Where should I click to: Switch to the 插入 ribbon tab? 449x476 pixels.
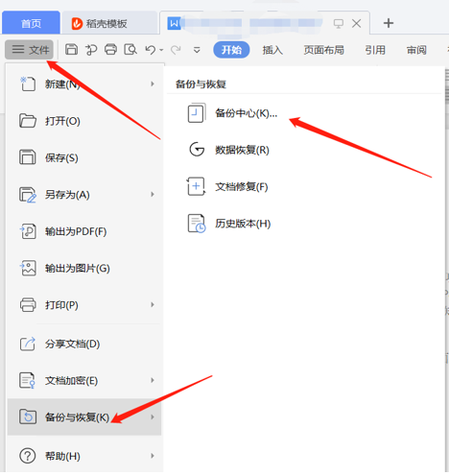[x=272, y=50]
